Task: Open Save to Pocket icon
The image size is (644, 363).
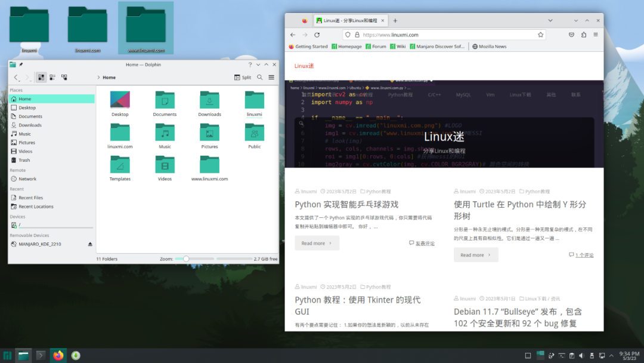Action: point(571,35)
